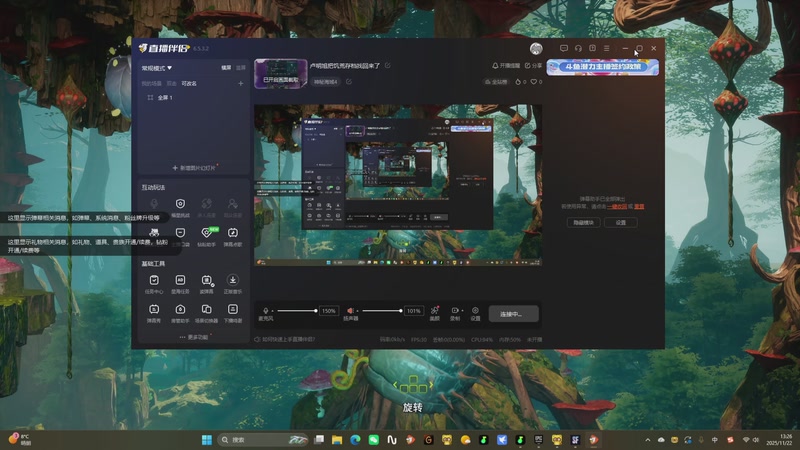Mute the 麦克风 microphone icon
Screen dimensions: 800x450
[x=265, y=310]
